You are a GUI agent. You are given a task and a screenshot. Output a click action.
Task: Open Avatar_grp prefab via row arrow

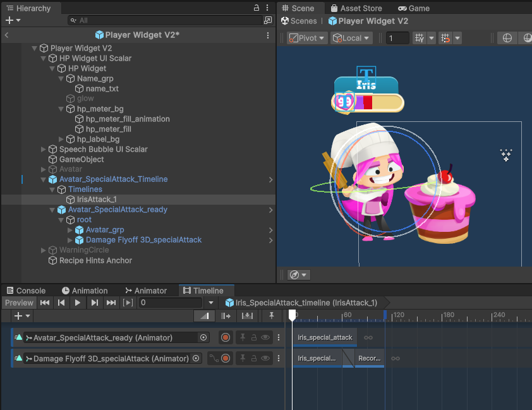270,230
